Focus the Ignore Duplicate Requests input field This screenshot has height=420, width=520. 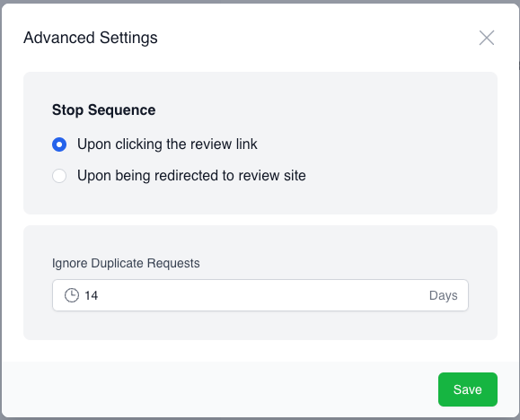click(x=260, y=295)
